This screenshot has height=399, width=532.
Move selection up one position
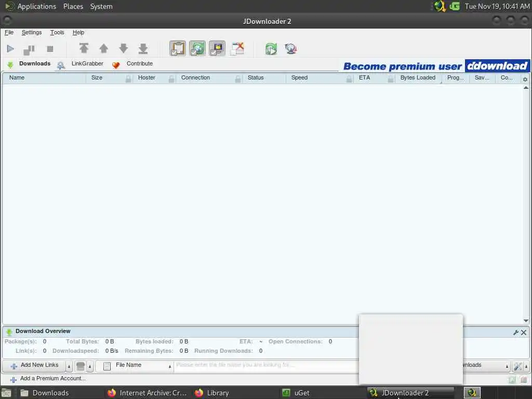tap(104, 48)
